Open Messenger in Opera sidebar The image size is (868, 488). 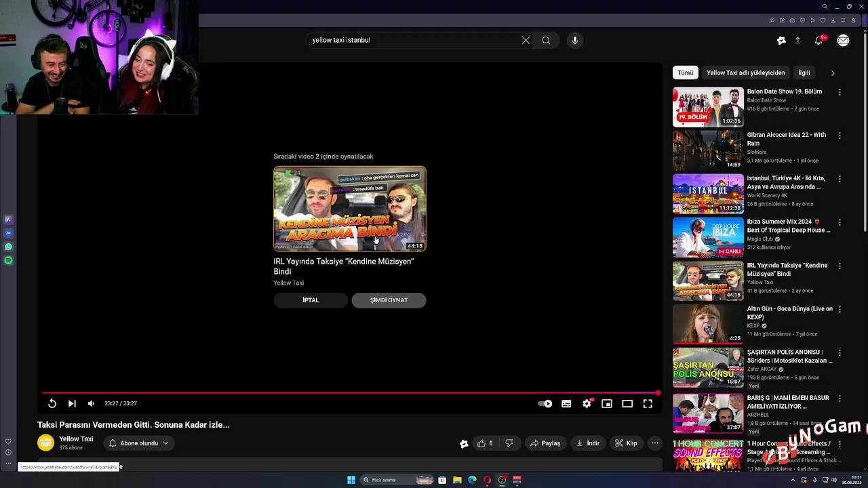click(x=8, y=233)
